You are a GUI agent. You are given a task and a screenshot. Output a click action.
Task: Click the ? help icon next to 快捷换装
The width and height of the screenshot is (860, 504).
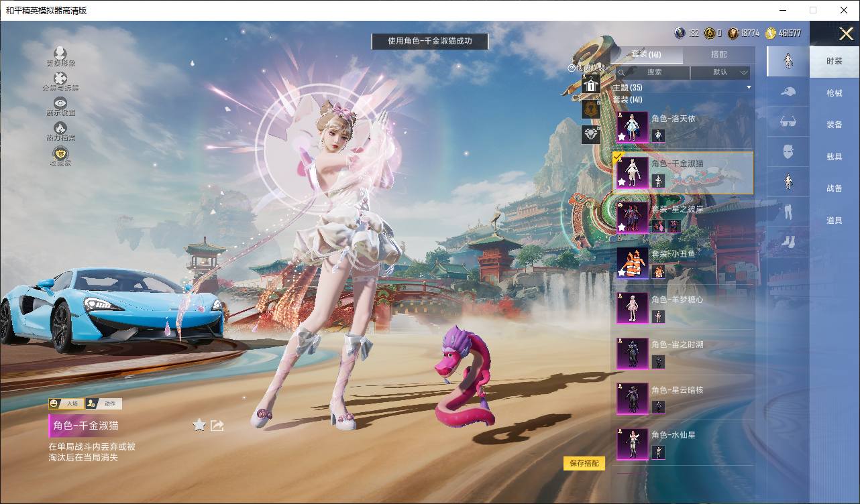coord(572,68)
